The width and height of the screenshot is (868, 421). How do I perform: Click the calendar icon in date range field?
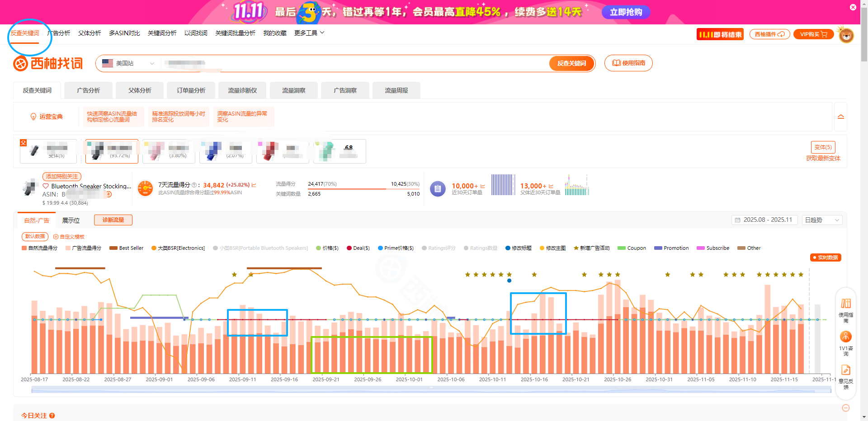[738, 220]
